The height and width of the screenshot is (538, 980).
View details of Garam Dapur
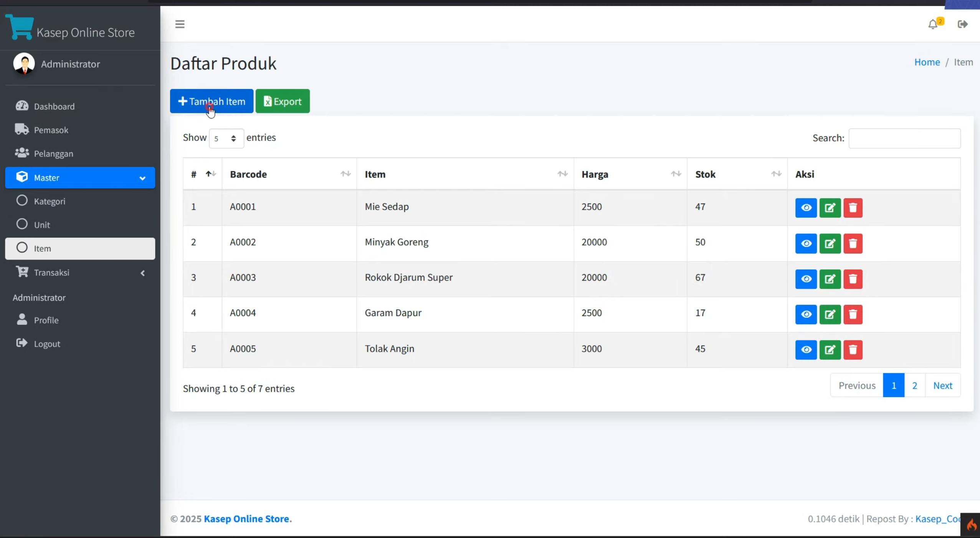pos(806,314)
